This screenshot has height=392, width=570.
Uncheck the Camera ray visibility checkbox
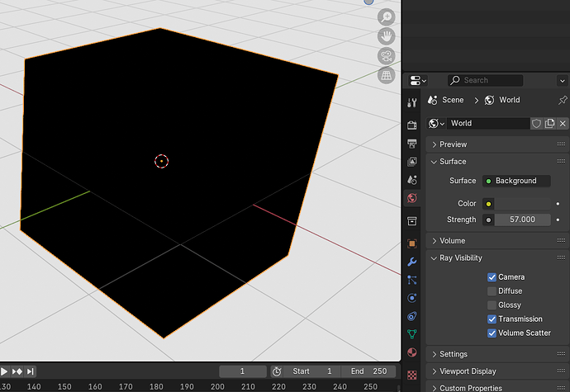pos(492,277)
